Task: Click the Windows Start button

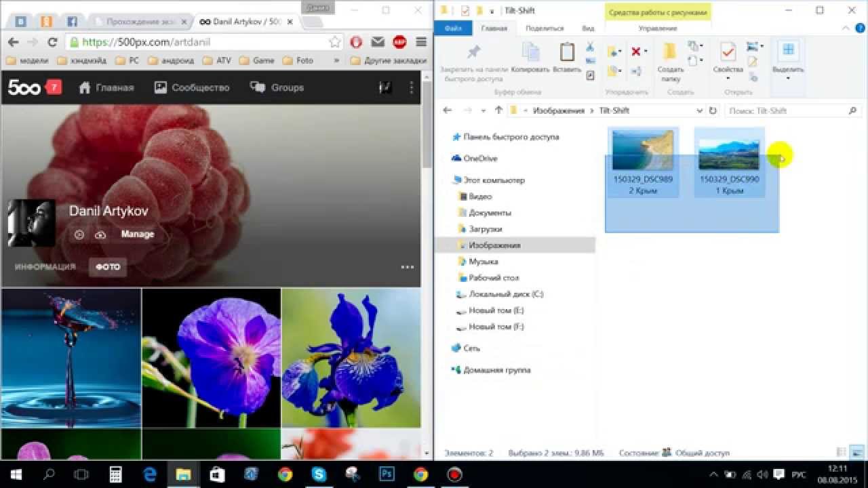Action: point(16,474)
